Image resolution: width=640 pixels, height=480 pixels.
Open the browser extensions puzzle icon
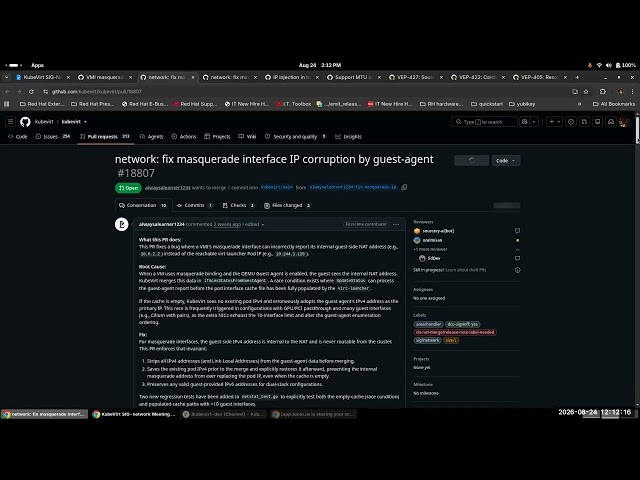point(602,91)
